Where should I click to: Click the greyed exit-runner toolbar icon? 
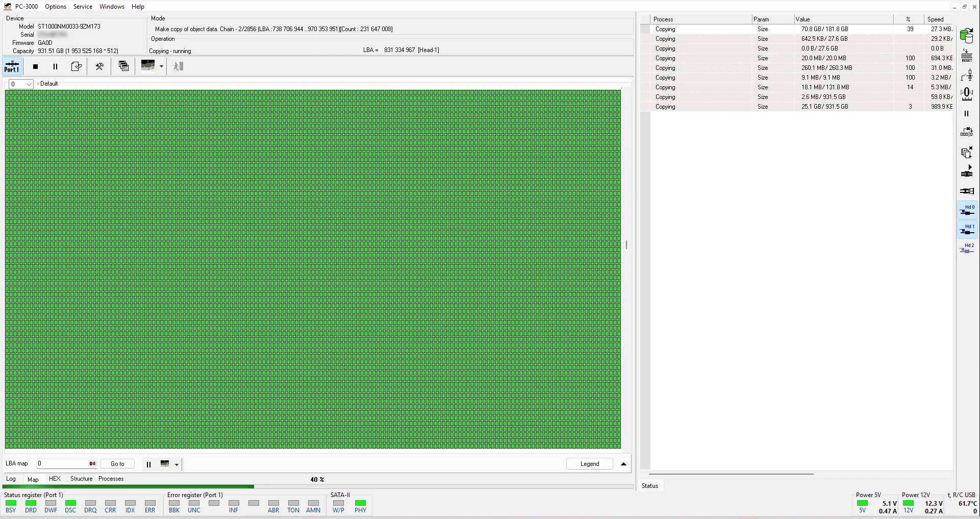(x=178, y=66)
